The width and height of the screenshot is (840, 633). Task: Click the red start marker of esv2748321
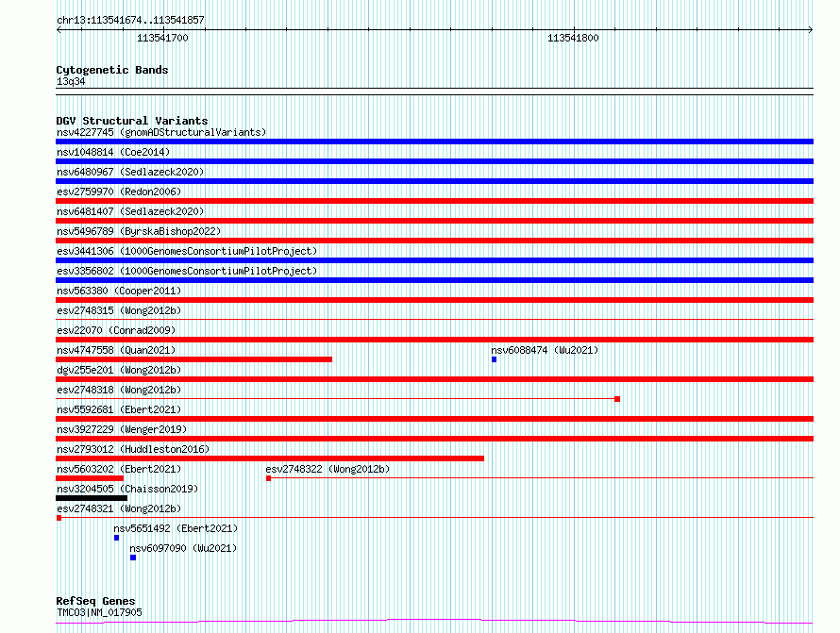[x=59, y=518]
